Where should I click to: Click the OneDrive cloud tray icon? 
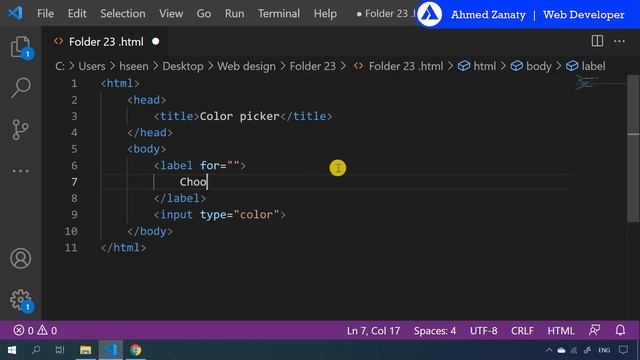[x=561, y=350]
